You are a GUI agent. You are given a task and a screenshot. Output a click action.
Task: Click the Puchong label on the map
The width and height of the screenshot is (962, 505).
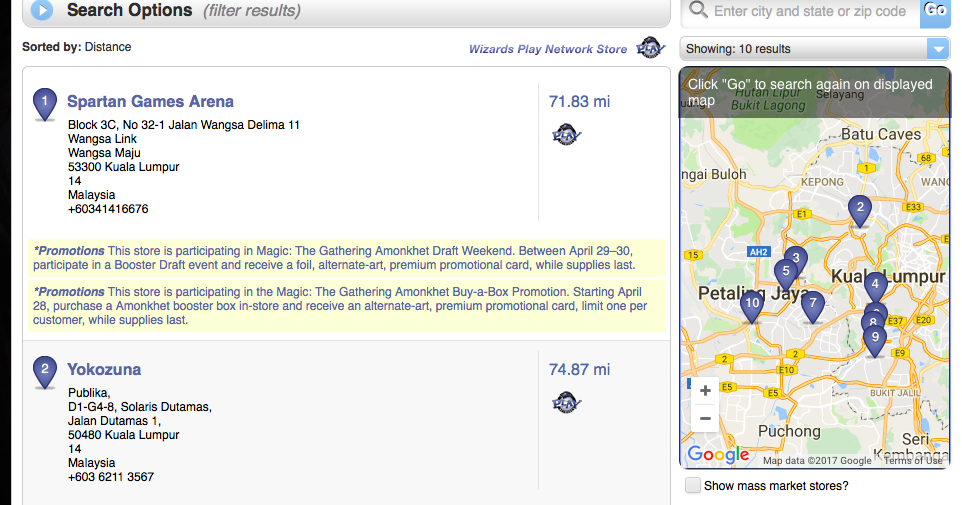(789, 431)
